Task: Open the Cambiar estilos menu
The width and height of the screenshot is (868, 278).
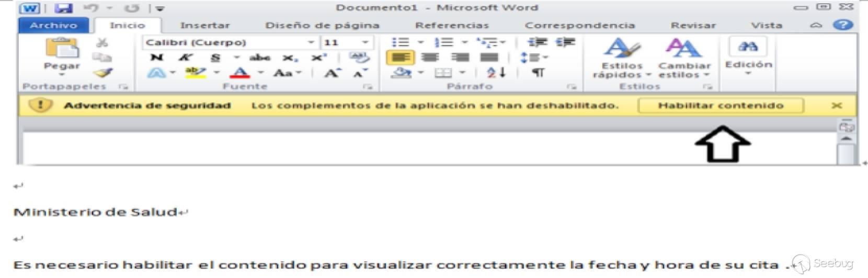Action: pos(684,59)
